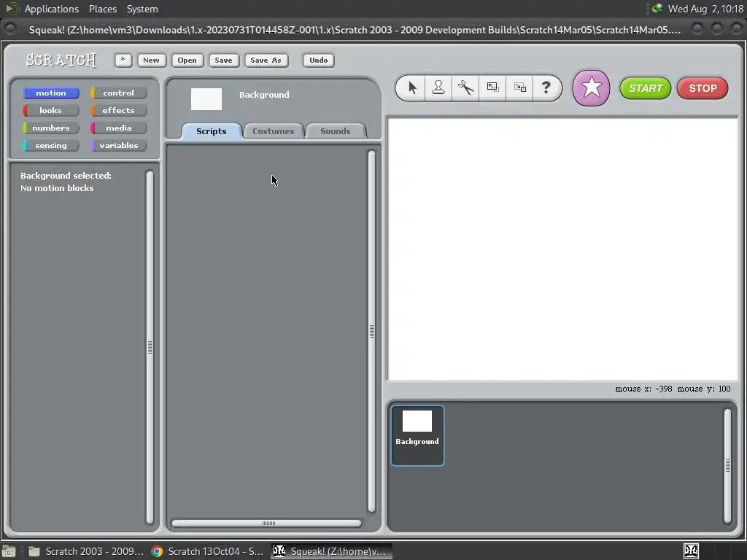
Task: Click the red STOP button
Action: 703,88
